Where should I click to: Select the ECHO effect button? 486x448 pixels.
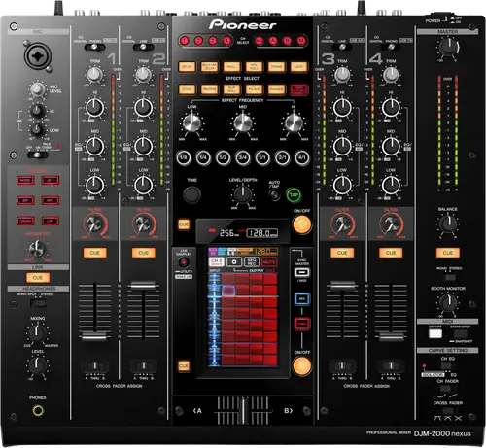pos(187,89)
